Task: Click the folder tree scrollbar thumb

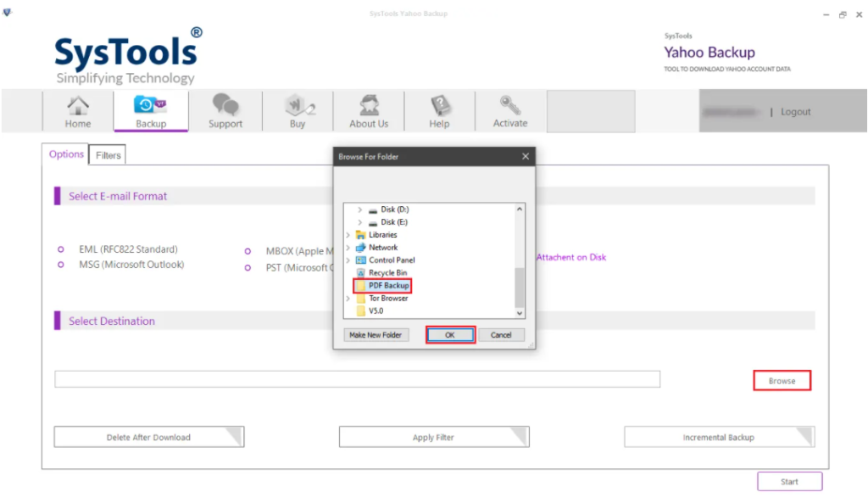Action: (520, 287)
